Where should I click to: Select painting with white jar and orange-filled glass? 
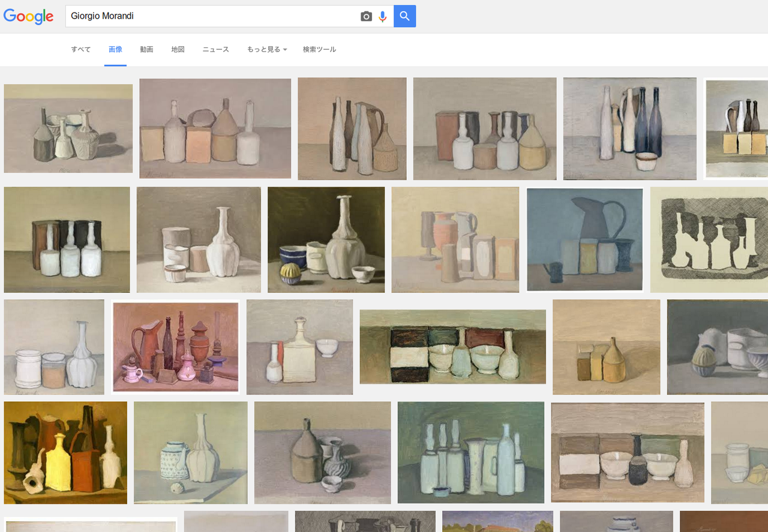point(54,347)
